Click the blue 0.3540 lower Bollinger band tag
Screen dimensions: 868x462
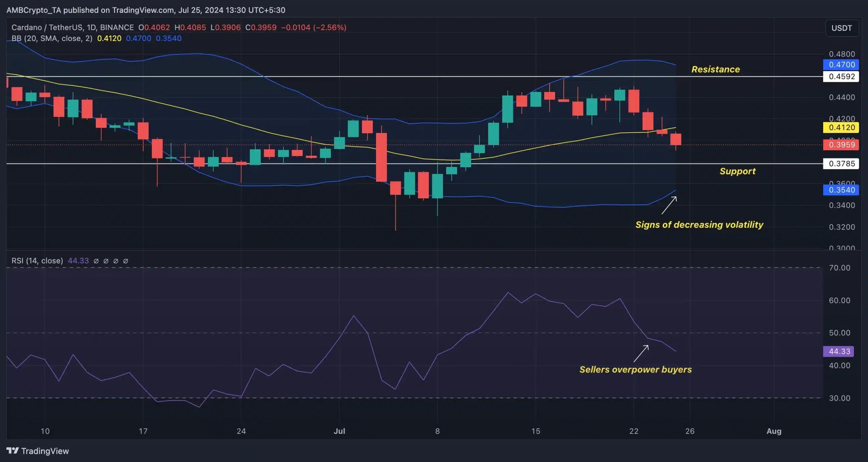pos(842,190)
